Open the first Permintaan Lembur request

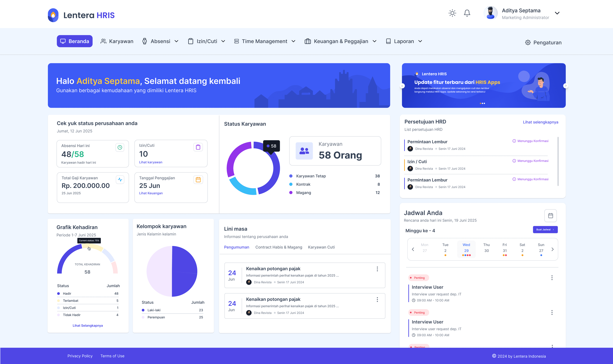coord(476,145)
